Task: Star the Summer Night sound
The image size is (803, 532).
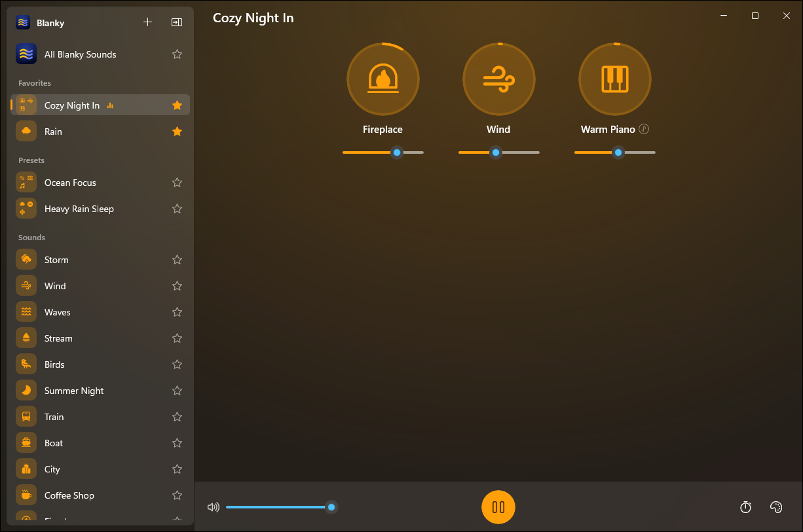Action: pos(177,391)
